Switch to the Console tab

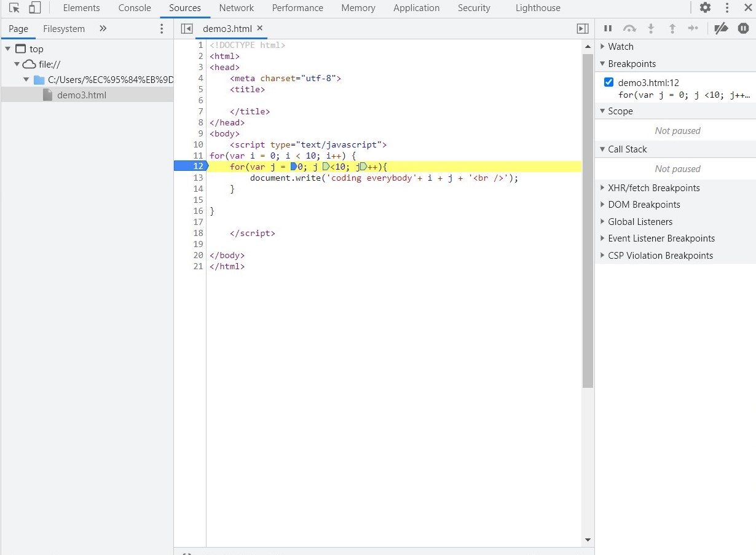[x=135, y=8]
